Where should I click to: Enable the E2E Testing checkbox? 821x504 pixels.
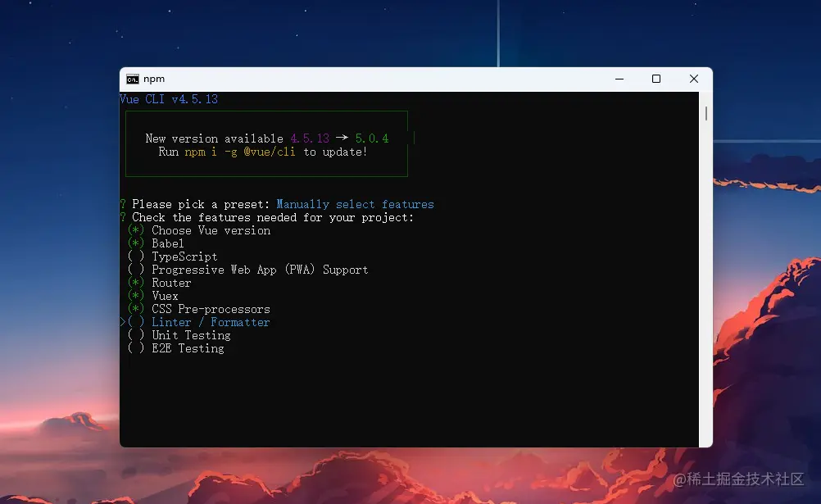click(136, 348)
